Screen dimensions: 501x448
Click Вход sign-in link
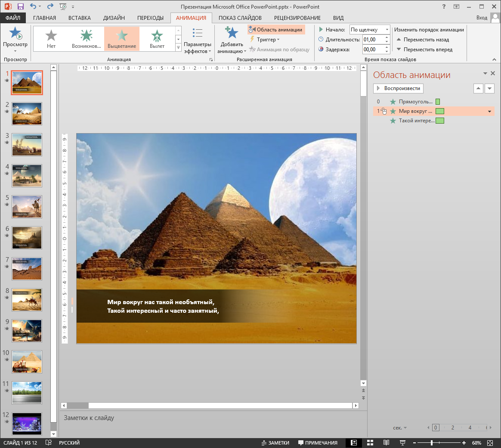(482, 18)
